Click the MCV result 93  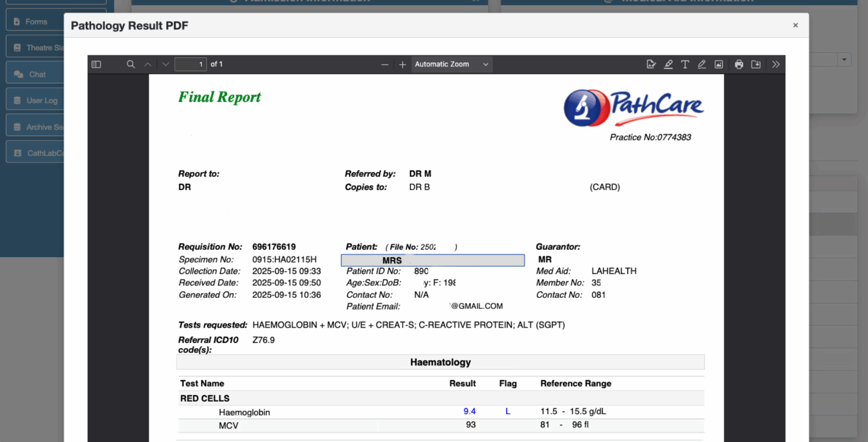[x=470, y=425]
